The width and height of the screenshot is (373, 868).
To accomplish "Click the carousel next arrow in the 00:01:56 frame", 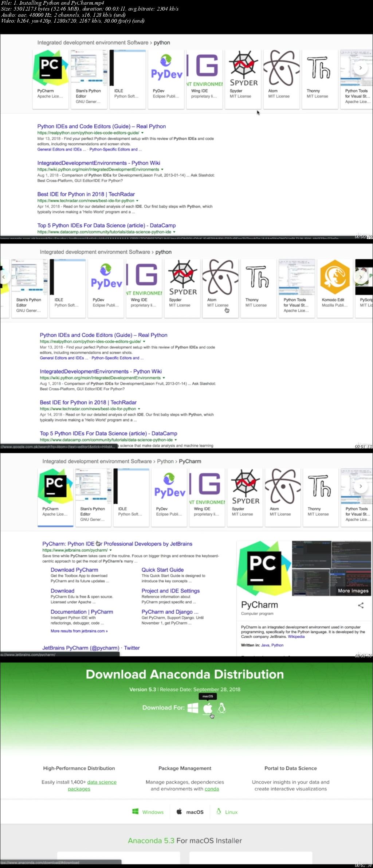I will coord(361,486).
